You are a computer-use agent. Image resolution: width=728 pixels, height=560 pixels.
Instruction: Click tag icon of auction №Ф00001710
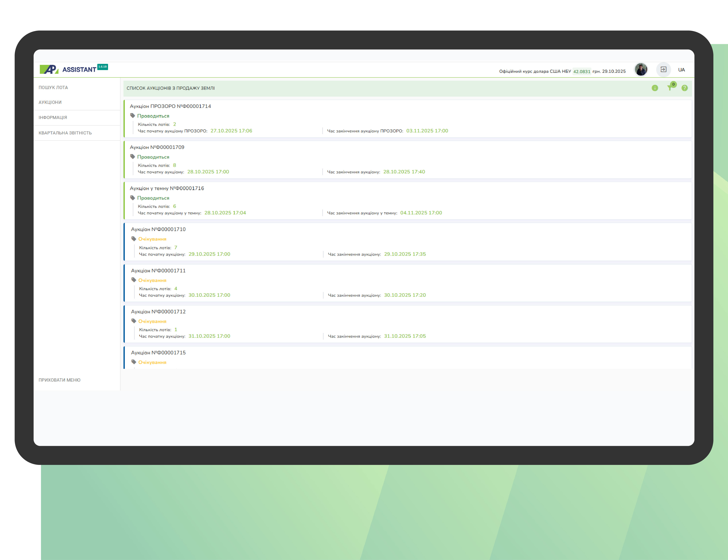click(x=134, y=239)
